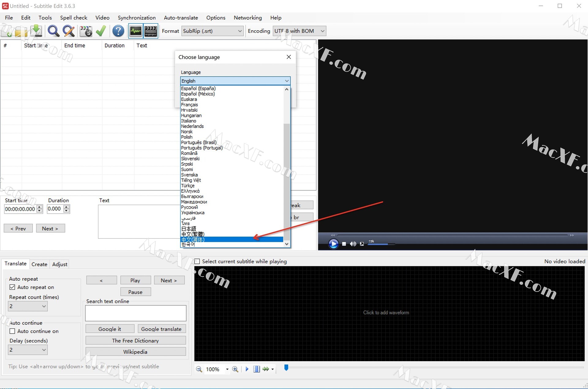Image resolution: width=588 pixels, height=389 pixels.
Task: Click the blue waveform position slider handle
Action: click(286, 368)
